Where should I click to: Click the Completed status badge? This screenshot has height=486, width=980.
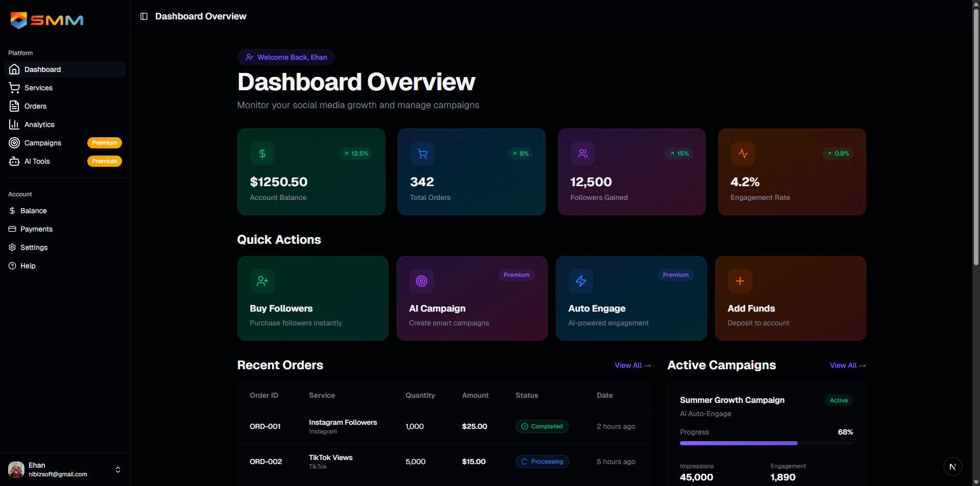tap(542, 426)
